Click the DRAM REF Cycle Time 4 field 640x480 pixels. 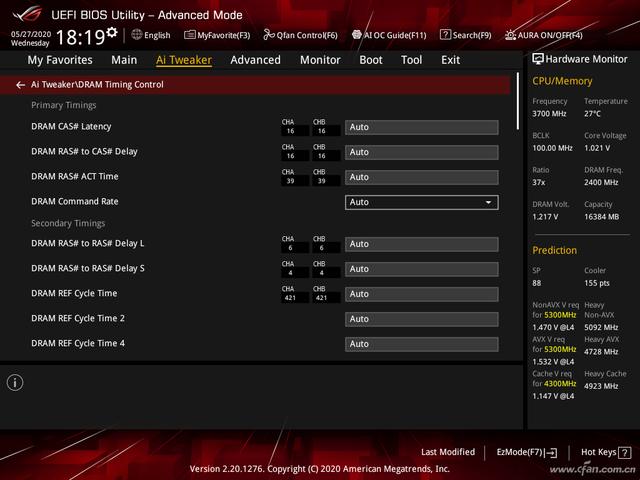pos(422,344)
